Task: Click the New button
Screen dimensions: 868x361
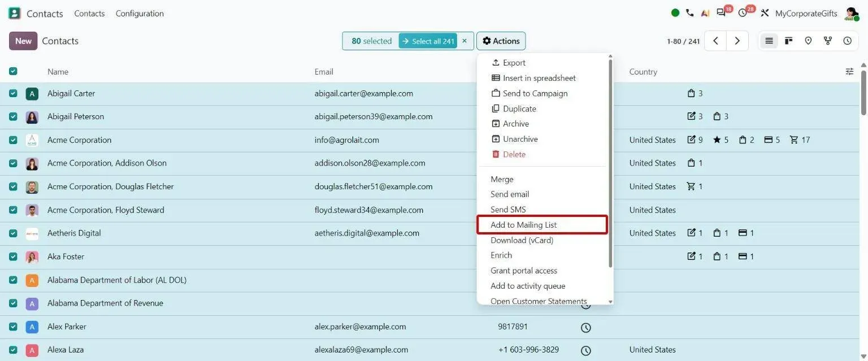Action: [x=23, y=41]
